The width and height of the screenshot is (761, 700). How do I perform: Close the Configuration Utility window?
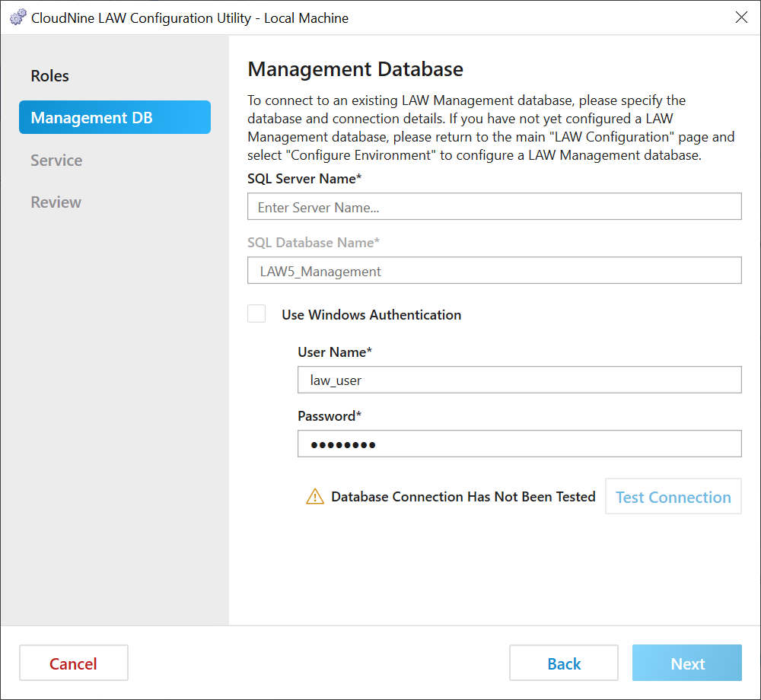coord(741,17)
